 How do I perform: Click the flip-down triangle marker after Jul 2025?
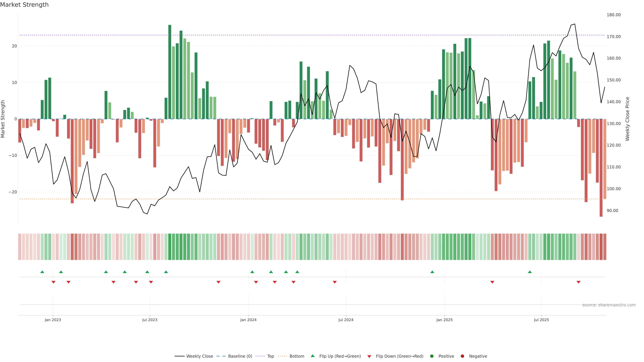(x=578, y=282)
